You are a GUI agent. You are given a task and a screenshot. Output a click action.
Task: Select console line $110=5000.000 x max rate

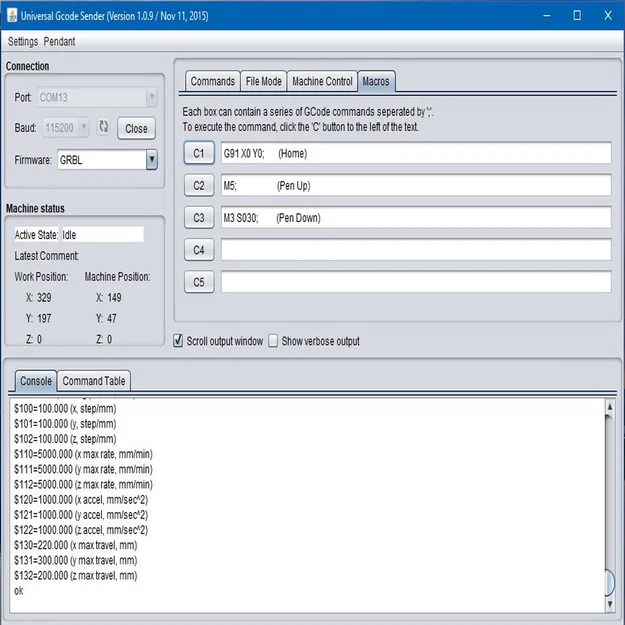pos(83,454)
